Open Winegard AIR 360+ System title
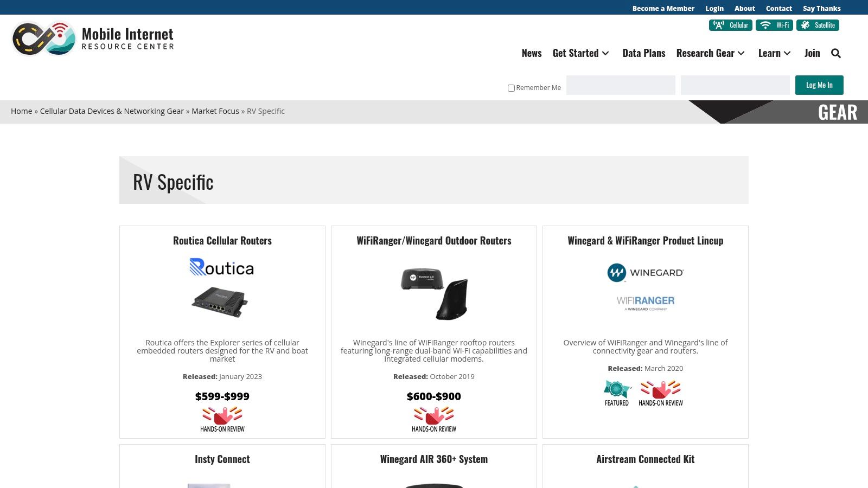Viewport: 868px width, 488px height. click(434, 459)
